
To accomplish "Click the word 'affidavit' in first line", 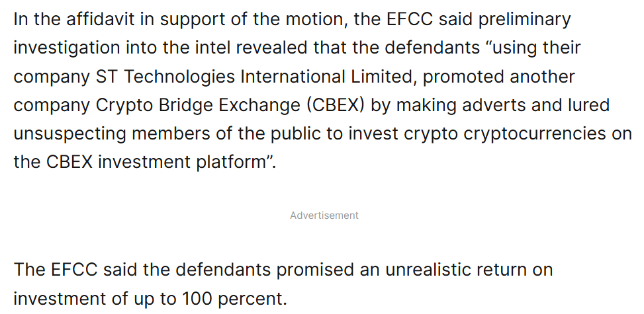I will [100, 19].
